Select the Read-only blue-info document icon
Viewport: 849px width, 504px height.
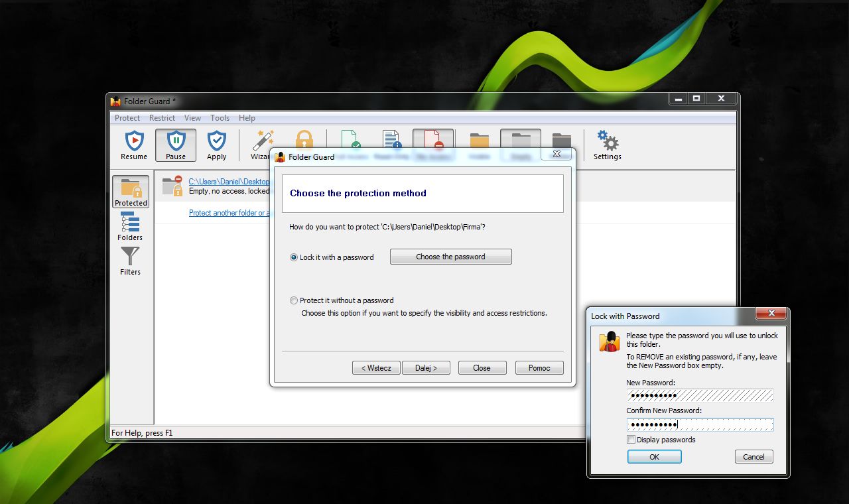click(391, 139)
